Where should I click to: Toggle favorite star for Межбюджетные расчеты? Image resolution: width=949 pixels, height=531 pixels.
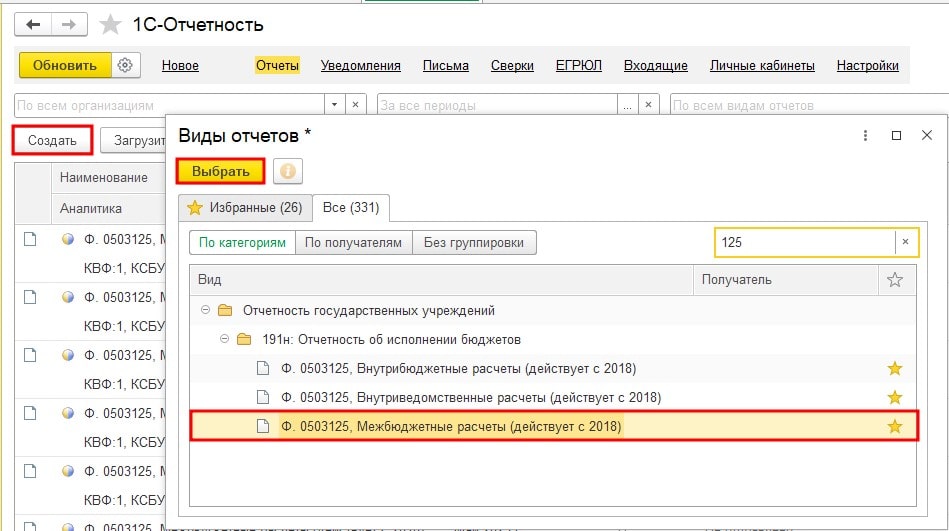(895, 427)
